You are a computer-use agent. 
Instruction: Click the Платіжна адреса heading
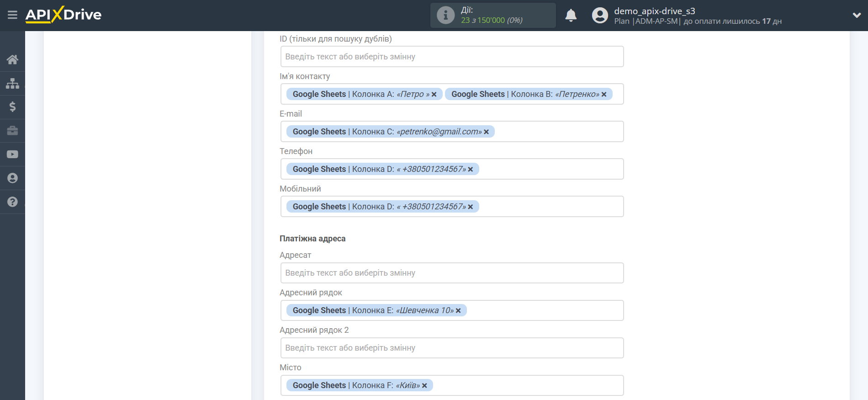pos(312,239)
